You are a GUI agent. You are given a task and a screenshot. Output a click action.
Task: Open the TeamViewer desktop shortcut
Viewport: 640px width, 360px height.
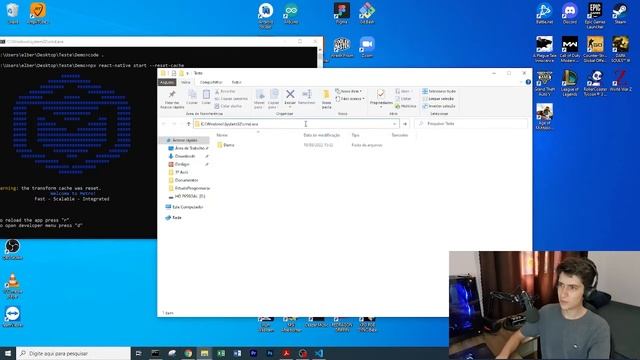coord(12,317)
